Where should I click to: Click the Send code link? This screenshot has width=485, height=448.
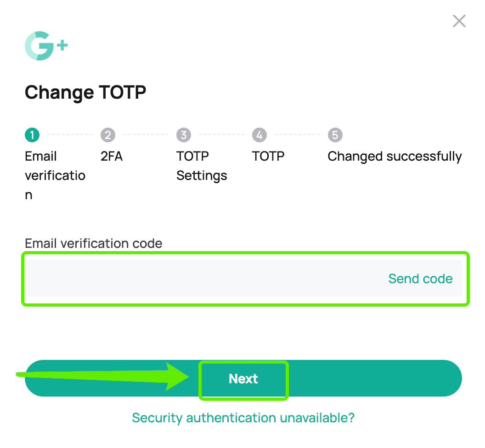420,279
